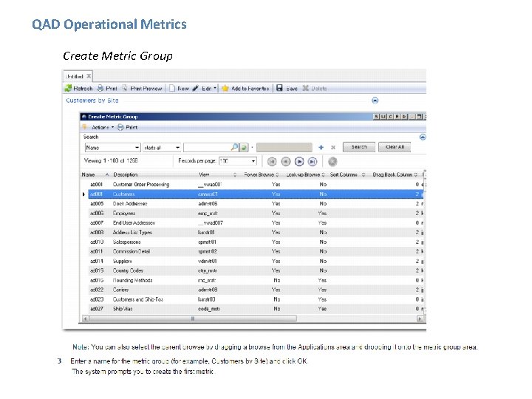This screenshot has width=532, height=399.
Task: Click the Search button
Action: (x=359, y=147)
